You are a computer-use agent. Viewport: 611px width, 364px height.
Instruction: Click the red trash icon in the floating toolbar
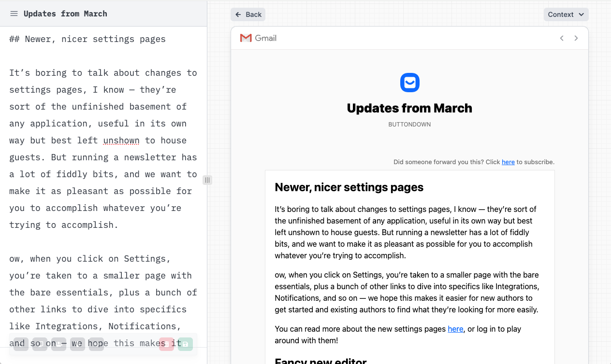(x=167, y=343)
